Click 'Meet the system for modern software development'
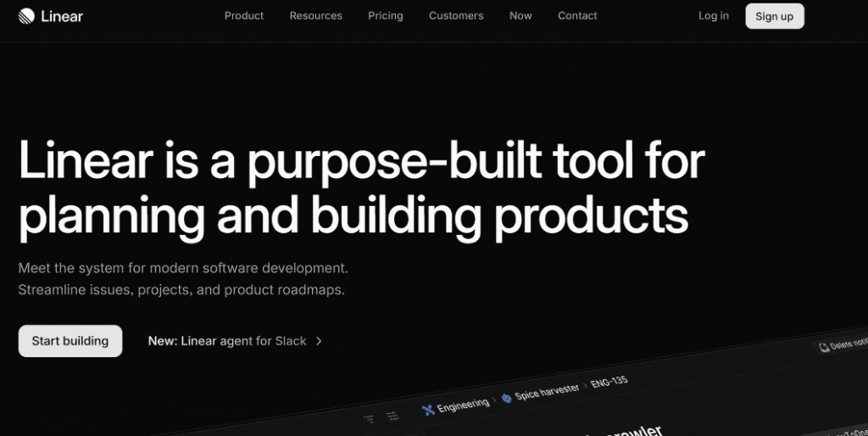 (x=183, y=268)
